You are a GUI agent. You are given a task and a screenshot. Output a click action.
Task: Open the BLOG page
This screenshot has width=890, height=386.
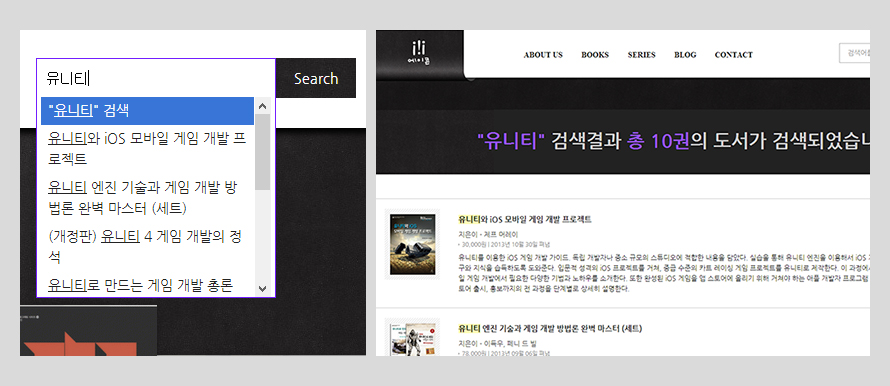point(685,55)
